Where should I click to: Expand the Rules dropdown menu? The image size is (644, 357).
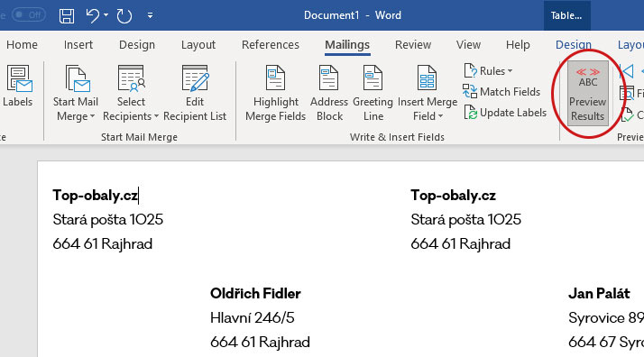488,70
